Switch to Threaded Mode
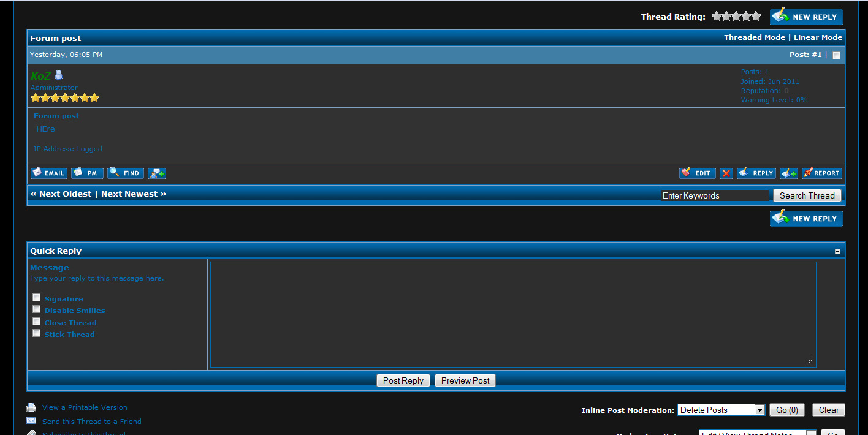The height and width of the screenshot is (435, 868). coord(754,37)
